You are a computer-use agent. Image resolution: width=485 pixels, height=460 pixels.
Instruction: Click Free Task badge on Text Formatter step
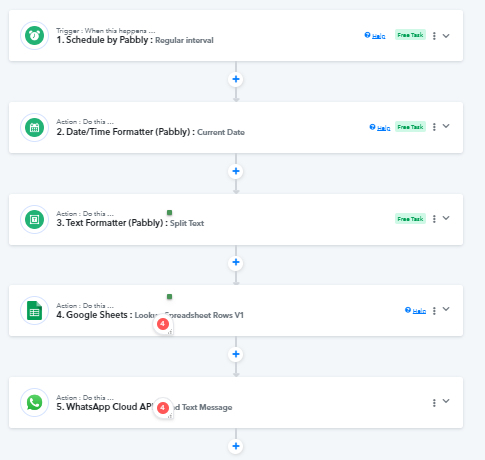[410, 219]
